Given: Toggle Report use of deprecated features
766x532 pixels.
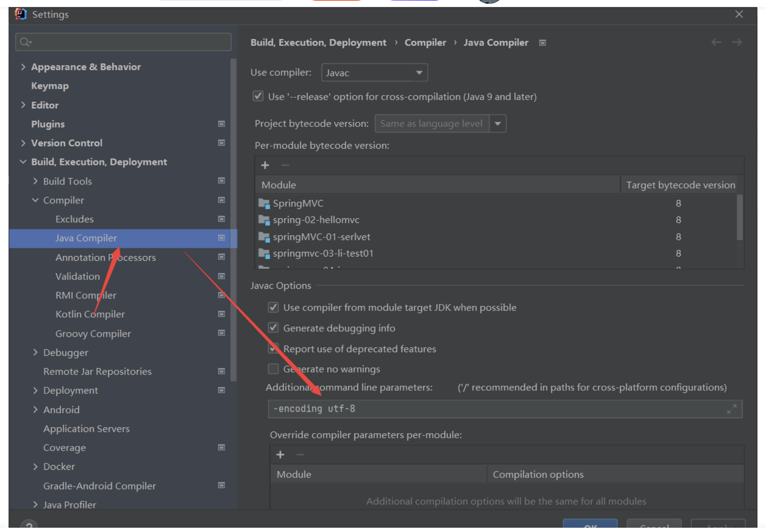Looking at the screenshot, I should point(273,348).
